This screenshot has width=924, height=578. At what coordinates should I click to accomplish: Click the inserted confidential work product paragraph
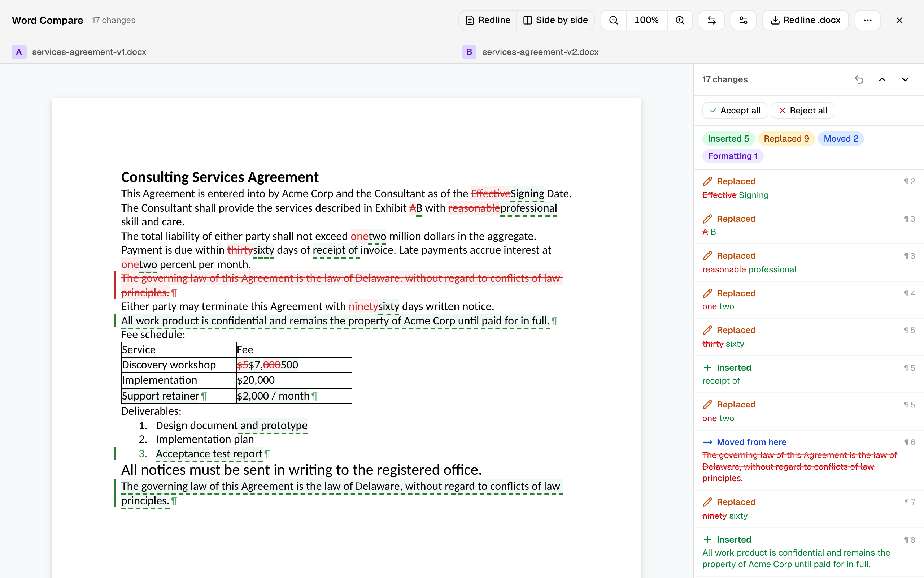[335, 321]
